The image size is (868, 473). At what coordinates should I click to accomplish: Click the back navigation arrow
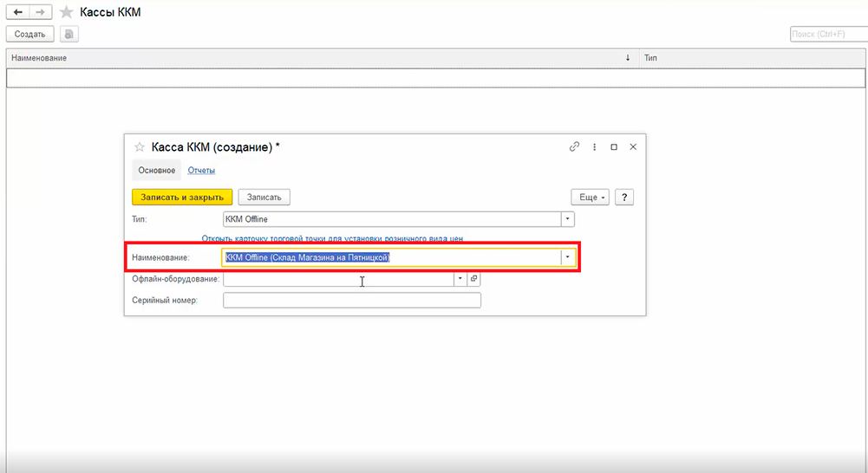coord(17,12)
